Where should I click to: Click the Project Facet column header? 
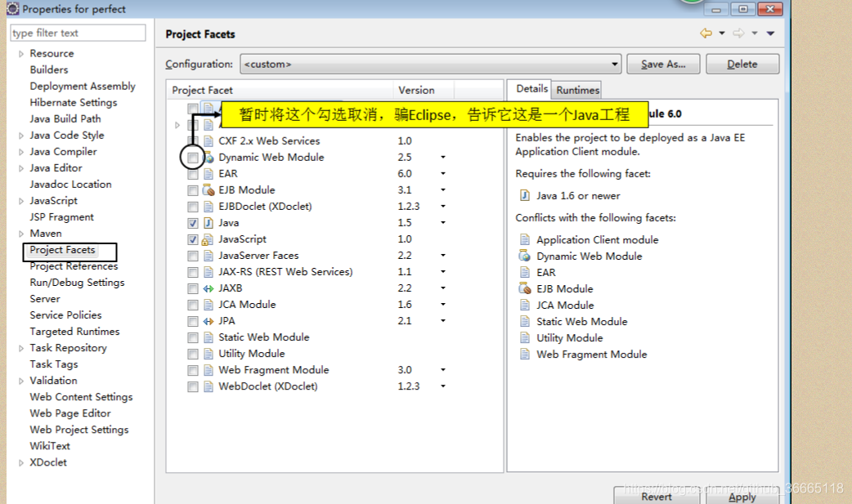click(280, 90)
